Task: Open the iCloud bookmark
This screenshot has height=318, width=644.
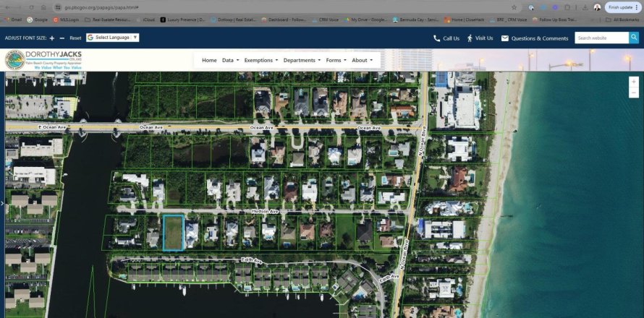Action: [x=145, y=20]
